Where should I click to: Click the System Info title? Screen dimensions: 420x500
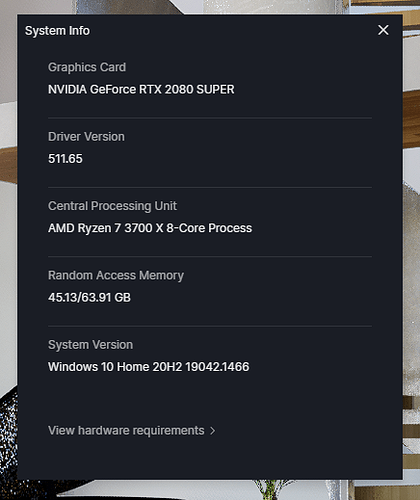click(x=57, y=31)
